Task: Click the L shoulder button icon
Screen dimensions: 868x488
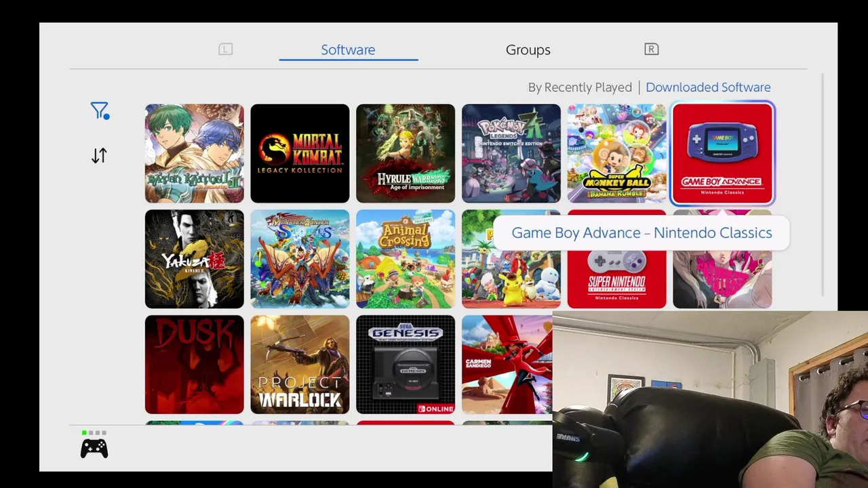Action: coord(226,49)
